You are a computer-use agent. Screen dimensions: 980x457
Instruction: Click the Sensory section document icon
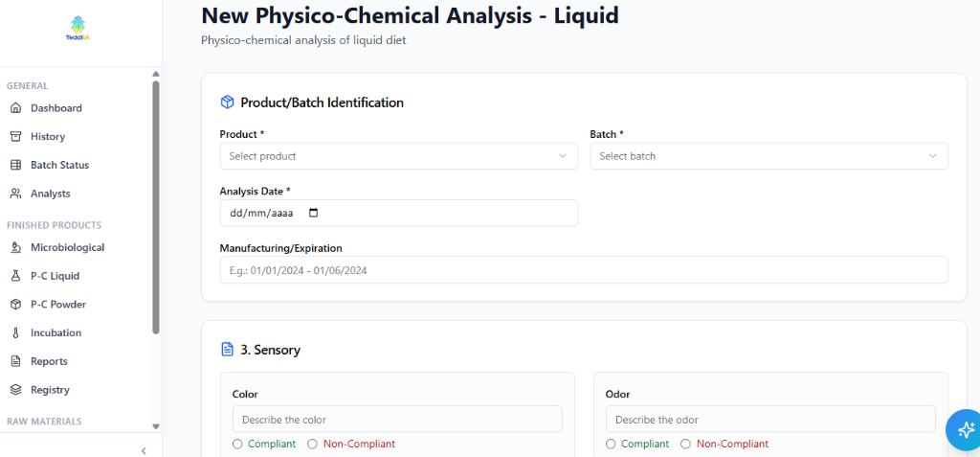coord(228,350)
